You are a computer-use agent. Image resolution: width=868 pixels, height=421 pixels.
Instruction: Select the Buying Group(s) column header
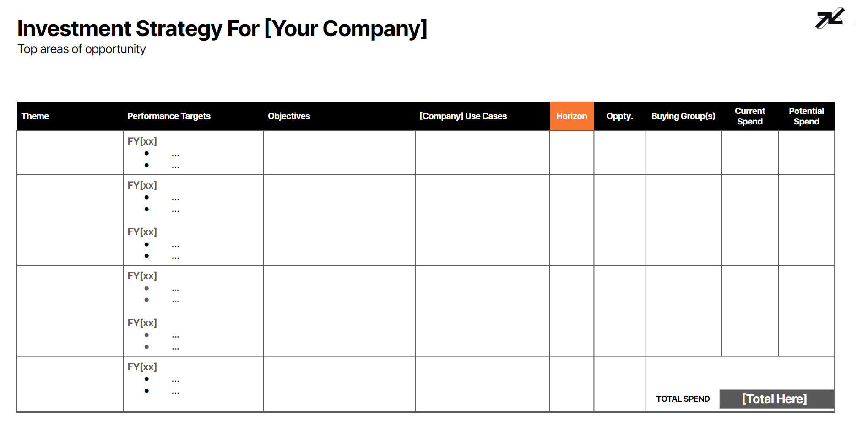683,116
